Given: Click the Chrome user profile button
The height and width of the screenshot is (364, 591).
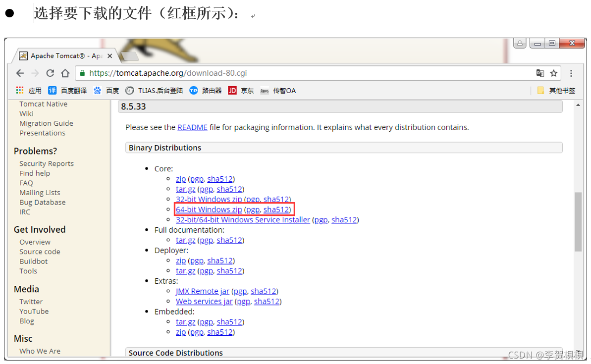Looking at the screenshot, I should click(x=520, y=43).
